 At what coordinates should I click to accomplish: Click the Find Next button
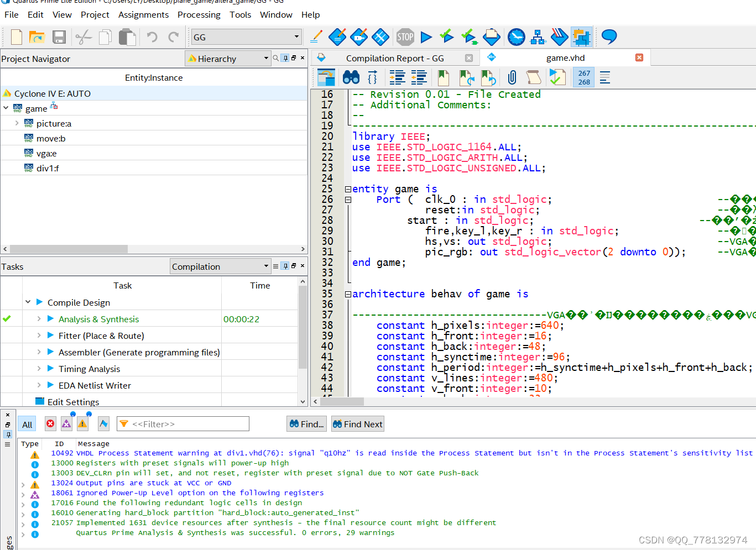[x=358, y=424]
